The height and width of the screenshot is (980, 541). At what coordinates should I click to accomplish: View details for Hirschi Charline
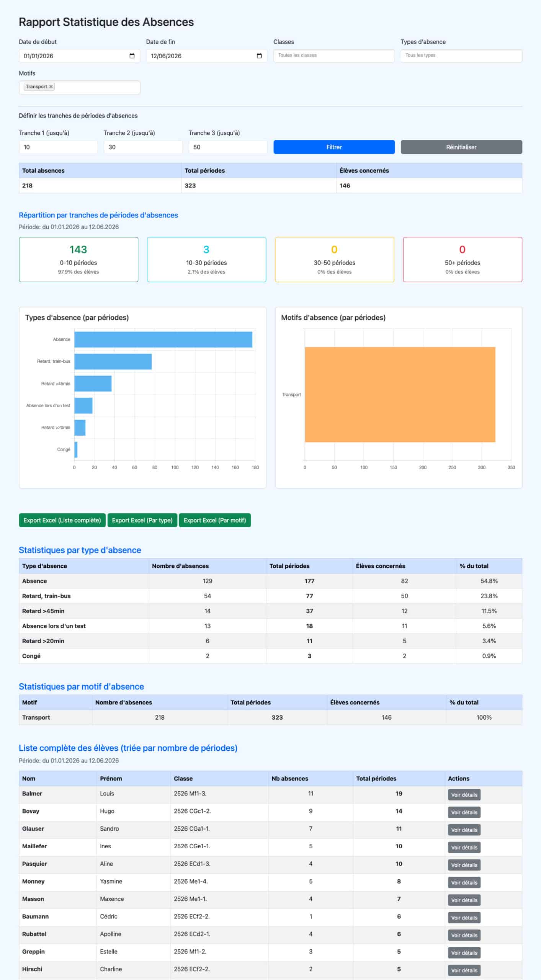tap(464, 970)
